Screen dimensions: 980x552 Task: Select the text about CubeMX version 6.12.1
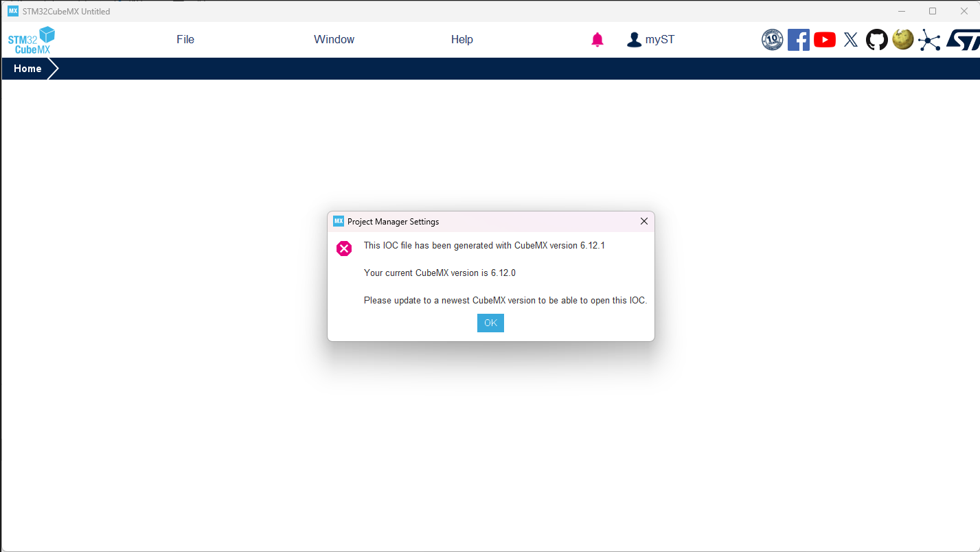(x=484, y=245)
